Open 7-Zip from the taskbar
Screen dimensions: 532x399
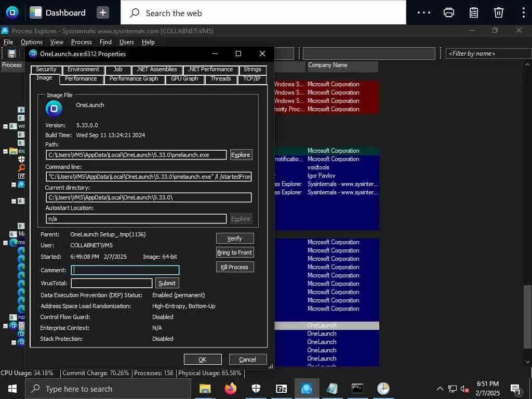(x=281, y=389)
